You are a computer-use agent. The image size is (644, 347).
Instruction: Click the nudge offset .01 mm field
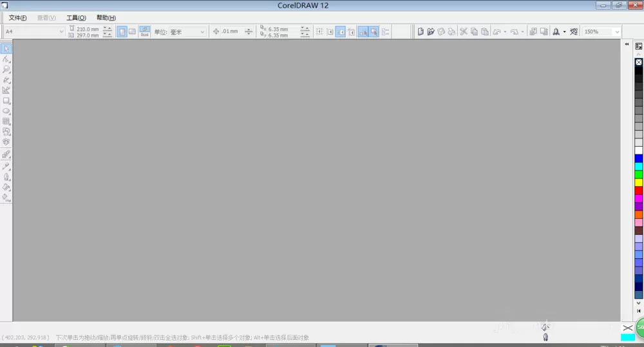(x=232, y=32)
